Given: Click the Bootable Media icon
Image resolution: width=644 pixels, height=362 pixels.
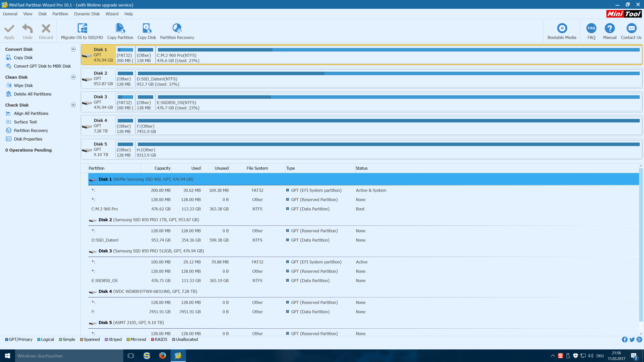Looking at the screenshot, I should click(x=562, y=28).
